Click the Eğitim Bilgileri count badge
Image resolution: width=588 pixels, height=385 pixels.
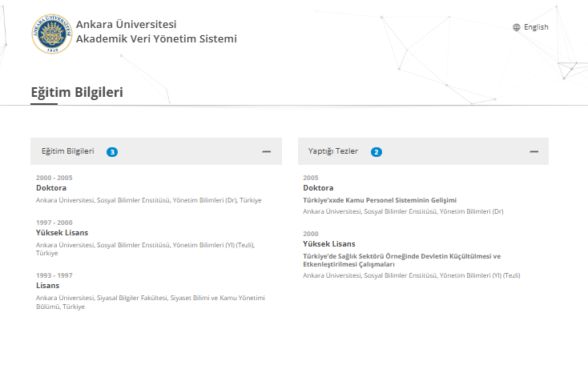[112, 152]
